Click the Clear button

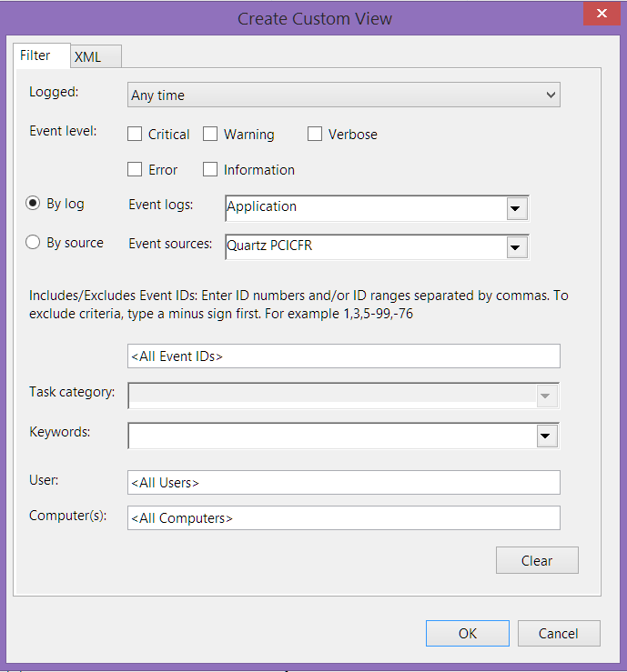tap(537, 560)
